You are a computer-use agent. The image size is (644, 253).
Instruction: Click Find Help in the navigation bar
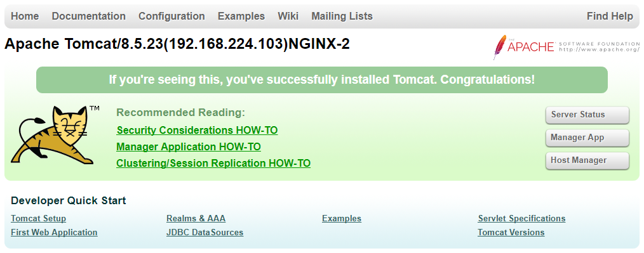click(610, 16)
